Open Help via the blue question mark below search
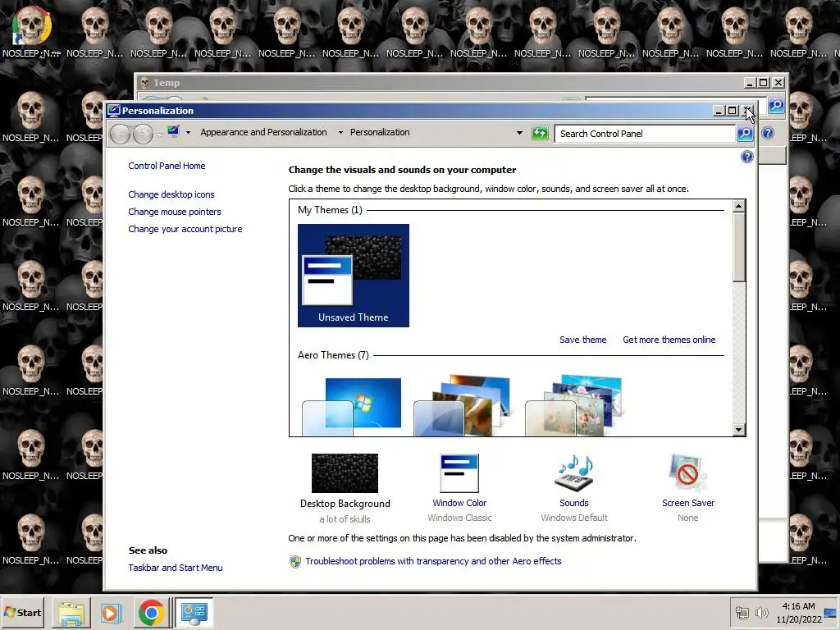Viewport: 840px width, 630px height. pos(746,157)
